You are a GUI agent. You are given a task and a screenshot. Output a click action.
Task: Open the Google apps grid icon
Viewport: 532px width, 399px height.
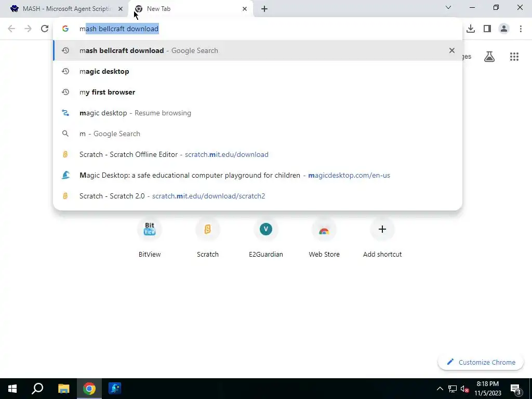pyautogui.click(x=514, y=57)
